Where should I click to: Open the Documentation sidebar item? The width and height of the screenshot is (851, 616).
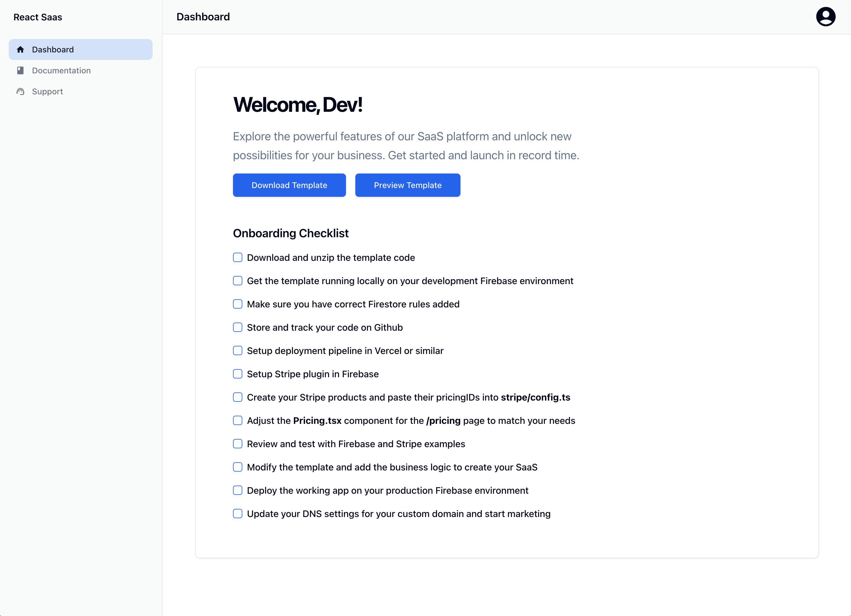pos(81,70)
